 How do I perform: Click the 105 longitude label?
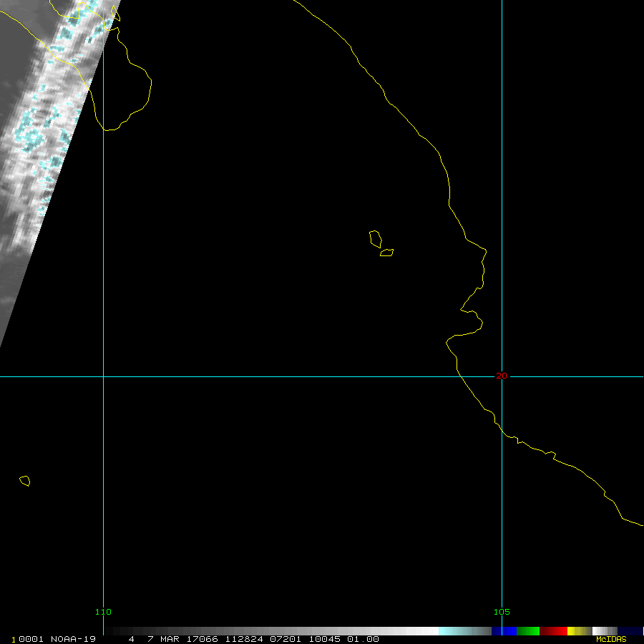[x=502, y=612]
